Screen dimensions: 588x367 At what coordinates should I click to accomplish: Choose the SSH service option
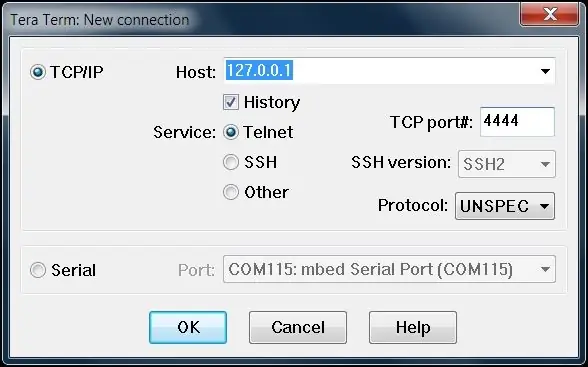click(x=231, y=162)
